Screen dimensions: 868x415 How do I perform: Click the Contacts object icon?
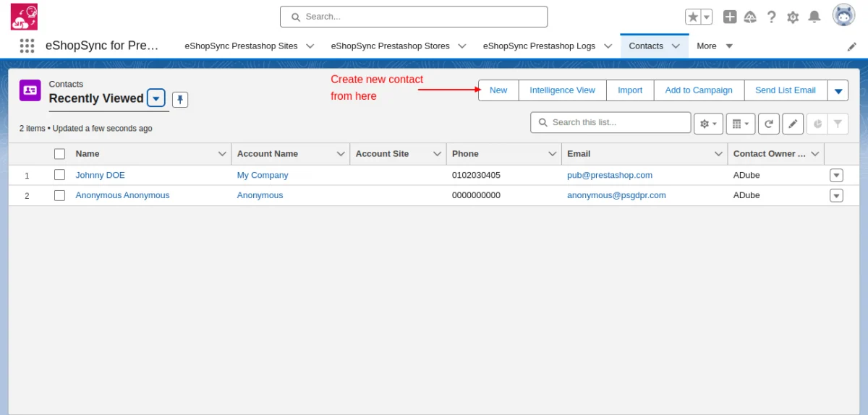[x=30, y=90]
